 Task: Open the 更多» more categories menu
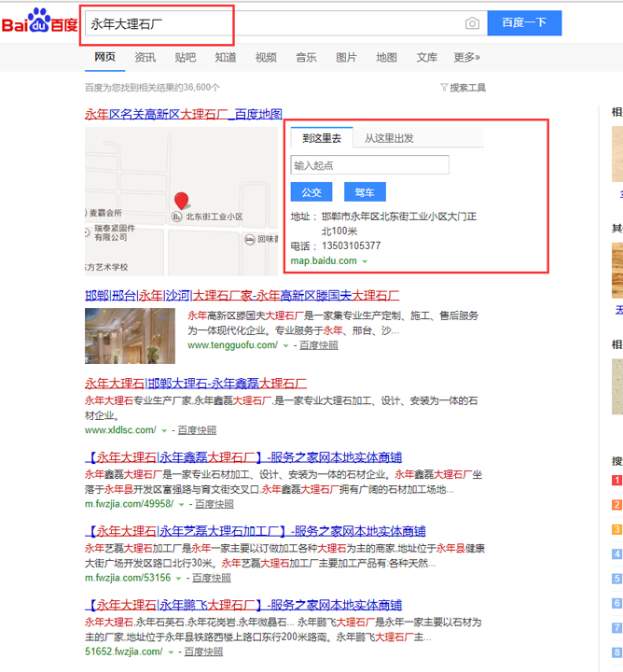466,58
